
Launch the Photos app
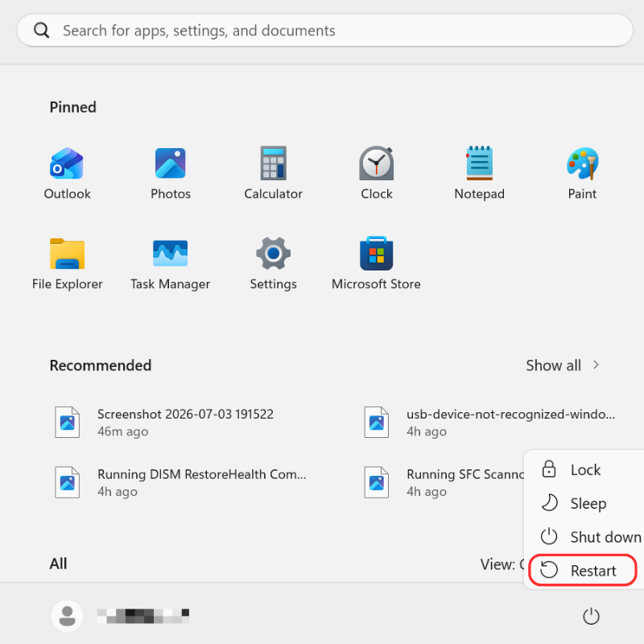click(171, 173)
